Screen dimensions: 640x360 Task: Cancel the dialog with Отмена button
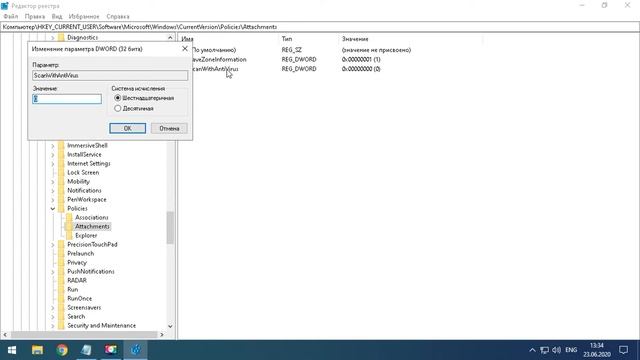click(169, 128)
